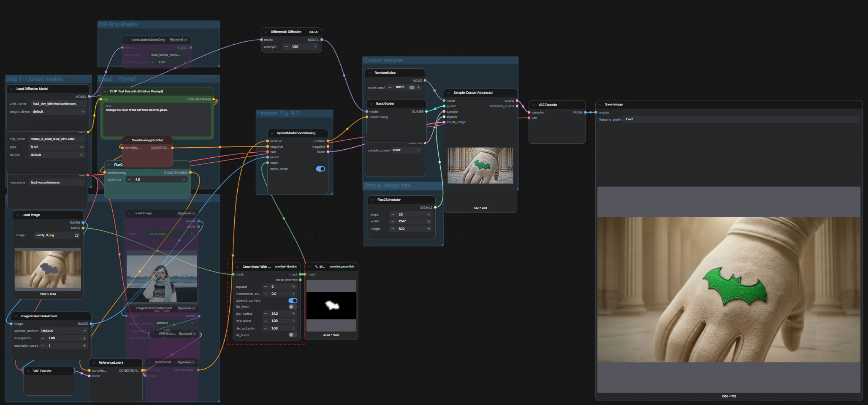Enable the fill_holes switch

[293, 335]
